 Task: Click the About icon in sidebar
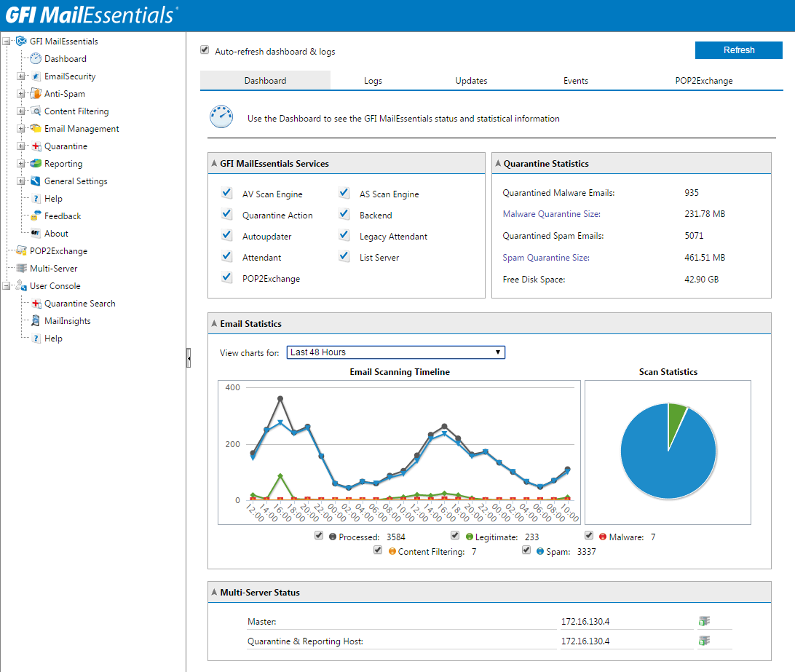point(36,233)
